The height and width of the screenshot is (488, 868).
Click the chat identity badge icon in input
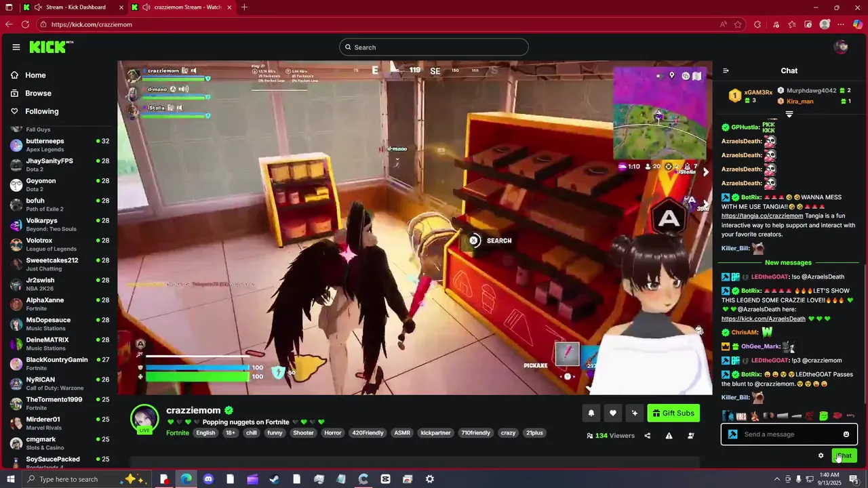click(732, 434)
